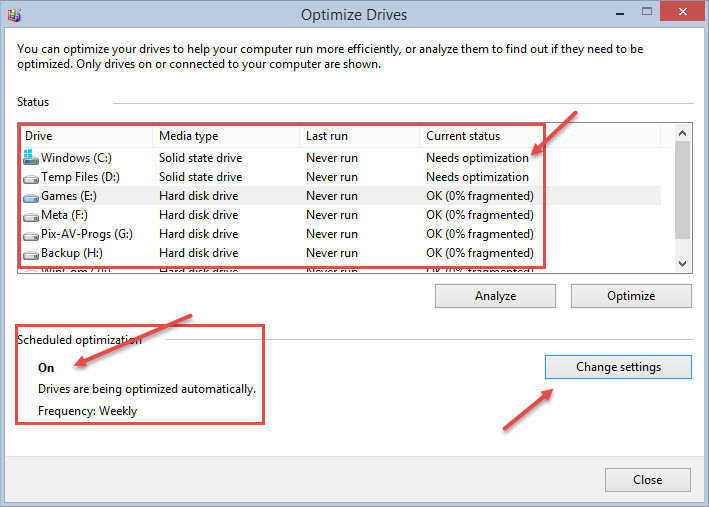Click Solid state drive in Windows (C:) row
Viewport: 709px width, 507px height.
[201, 158]
